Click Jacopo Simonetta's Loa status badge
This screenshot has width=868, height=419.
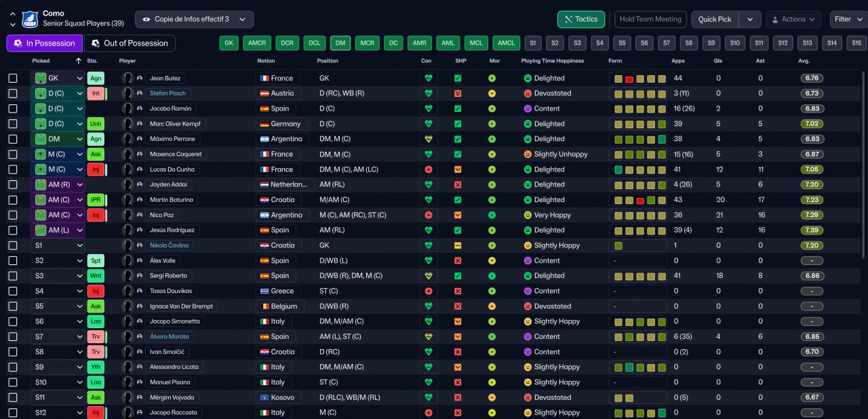pyautogui.click(x=96, y=321)
